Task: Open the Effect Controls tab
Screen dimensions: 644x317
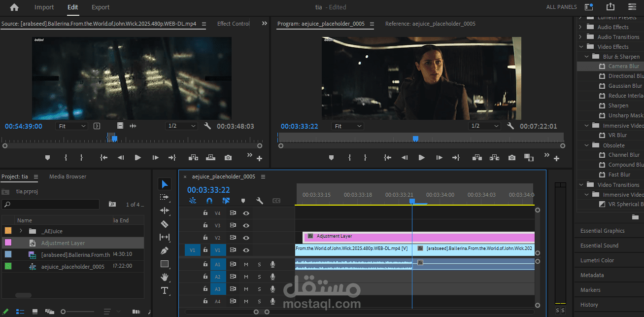Action: pos(234,24)
